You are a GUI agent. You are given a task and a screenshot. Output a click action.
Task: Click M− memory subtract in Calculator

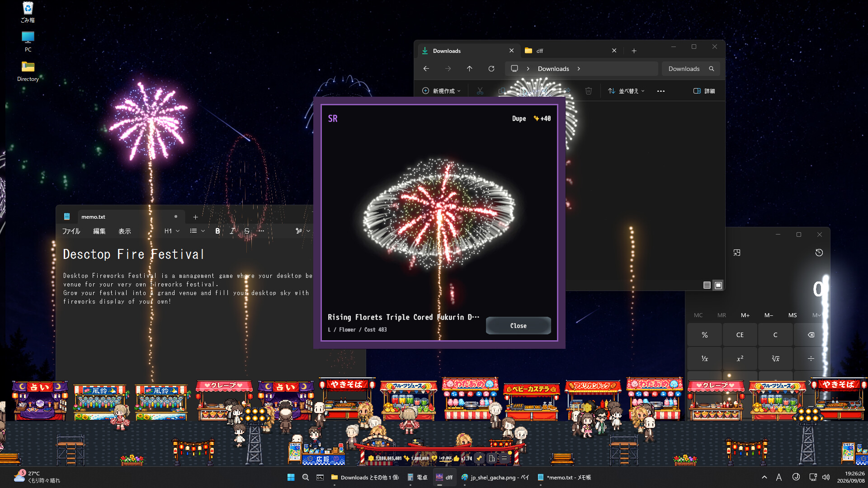pyautogui.click(x=769, y=315)
